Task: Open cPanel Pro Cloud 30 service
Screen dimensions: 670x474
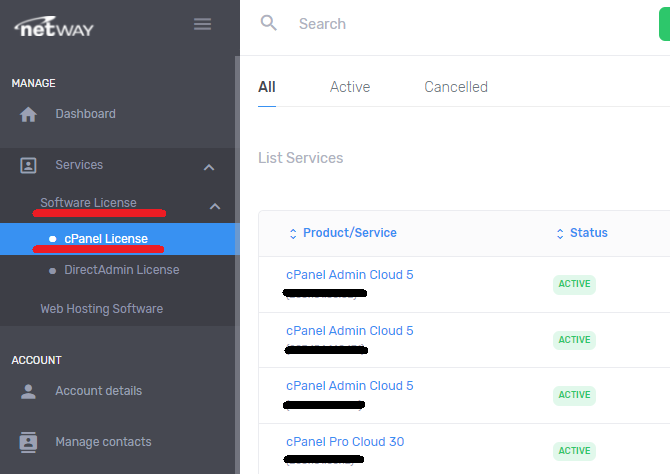Action: click(x=345, y=442)
